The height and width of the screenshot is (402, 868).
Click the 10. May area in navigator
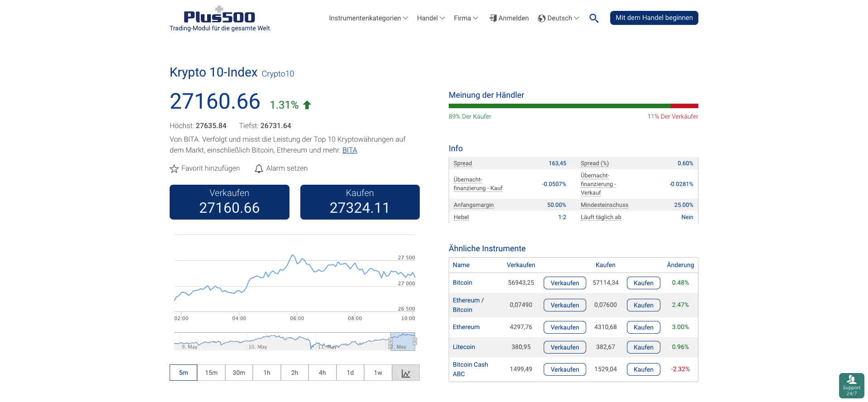258,347
